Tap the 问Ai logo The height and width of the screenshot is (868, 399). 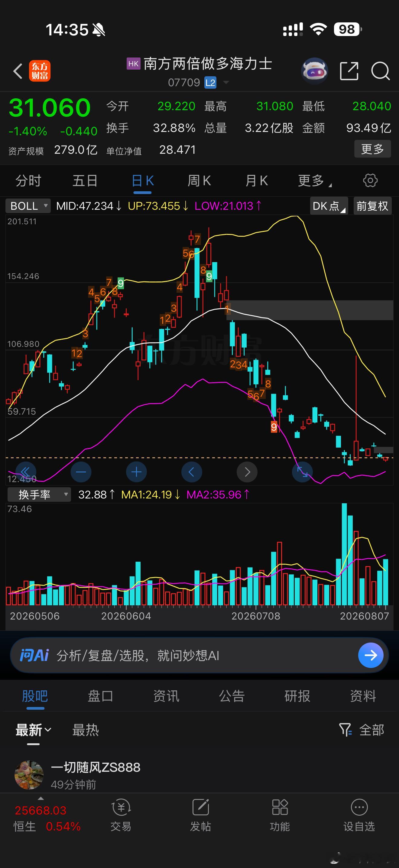point(34,655)
